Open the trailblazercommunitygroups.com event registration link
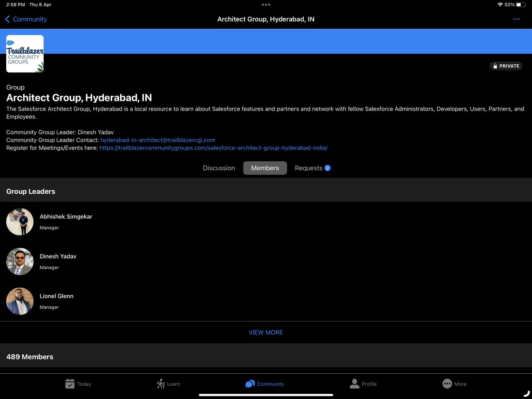532x399 pixels. [x=213, y=148]
